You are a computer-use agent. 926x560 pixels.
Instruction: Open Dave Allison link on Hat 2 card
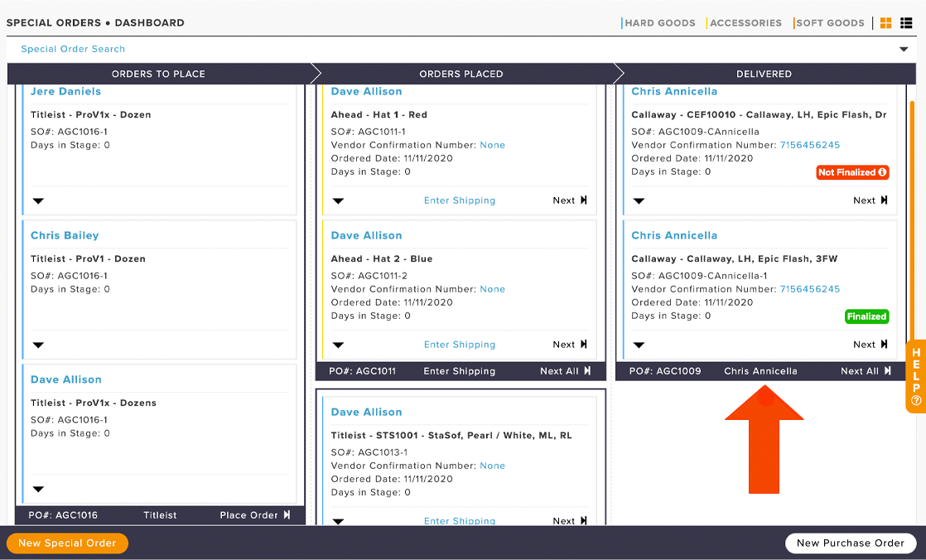pos(366,236)
